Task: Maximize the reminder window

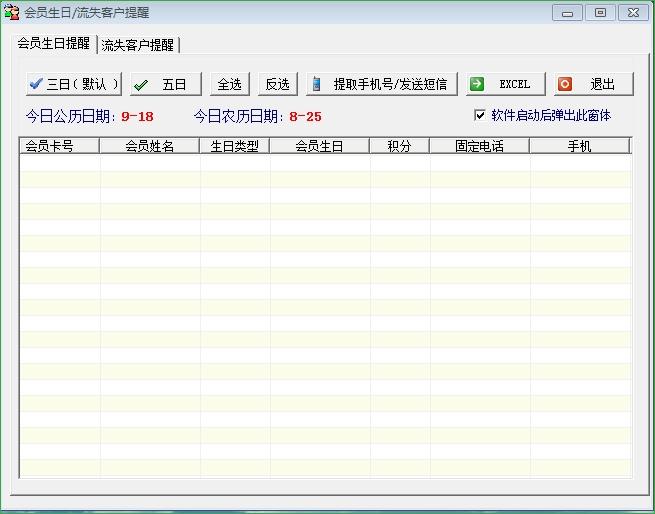Action: pos(600,13)
